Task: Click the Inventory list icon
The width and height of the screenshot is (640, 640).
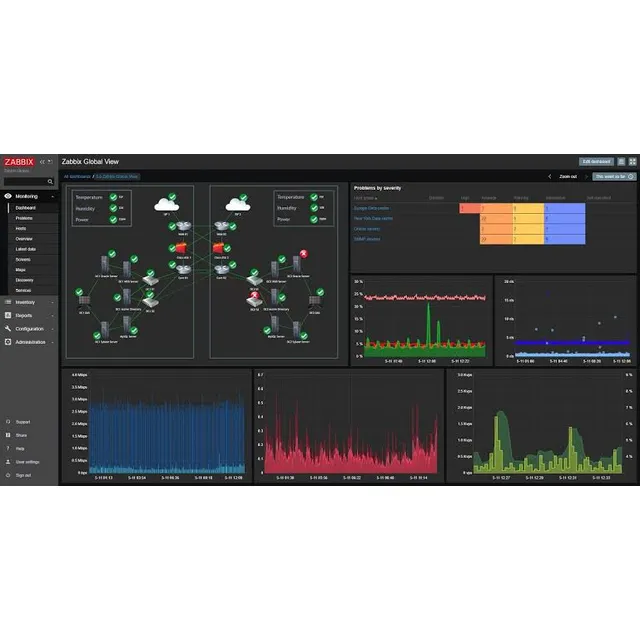Action: click(x=8, y=302)
